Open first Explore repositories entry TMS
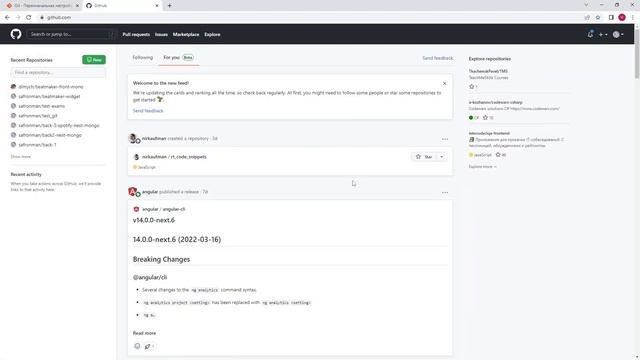 coord(488,71)
